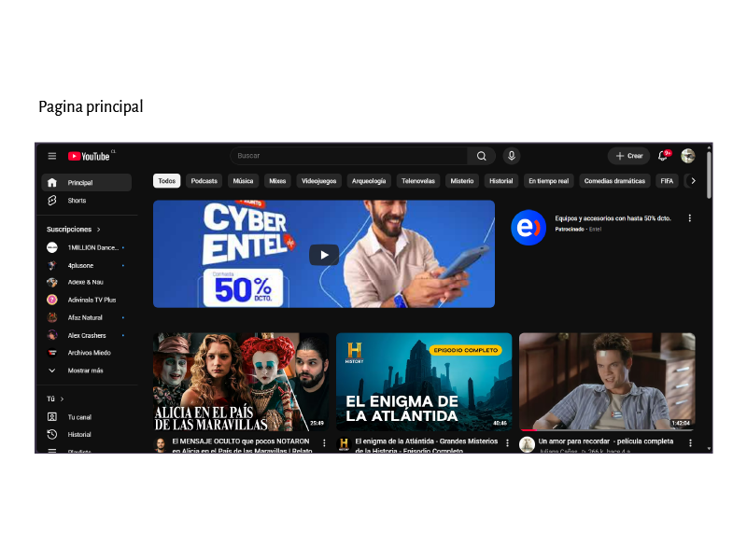Click the page vertical scrollbar
Viewport: 747px width, 560px height.
point(709,175)
